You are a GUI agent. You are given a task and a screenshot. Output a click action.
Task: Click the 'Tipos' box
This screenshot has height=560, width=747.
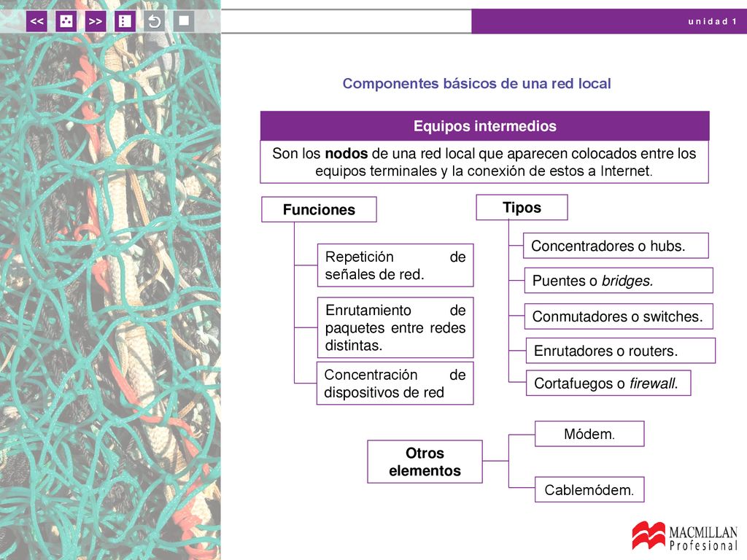pos(522,207)
